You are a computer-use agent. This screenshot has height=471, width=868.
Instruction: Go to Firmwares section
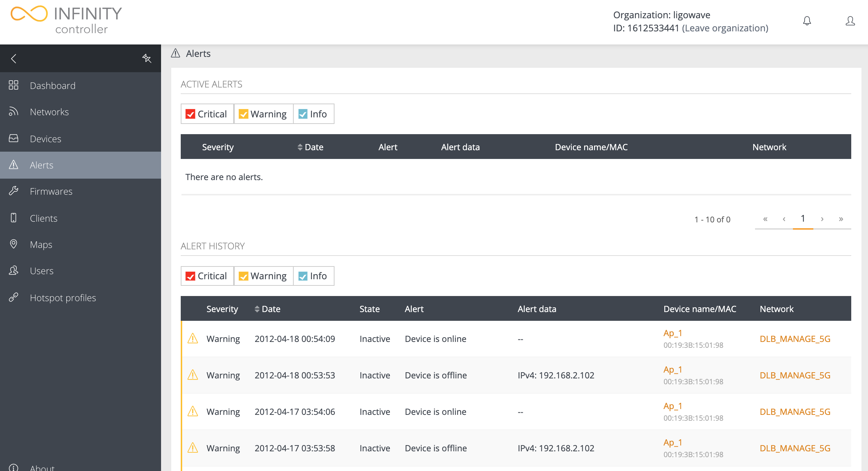tap(51, 191)
